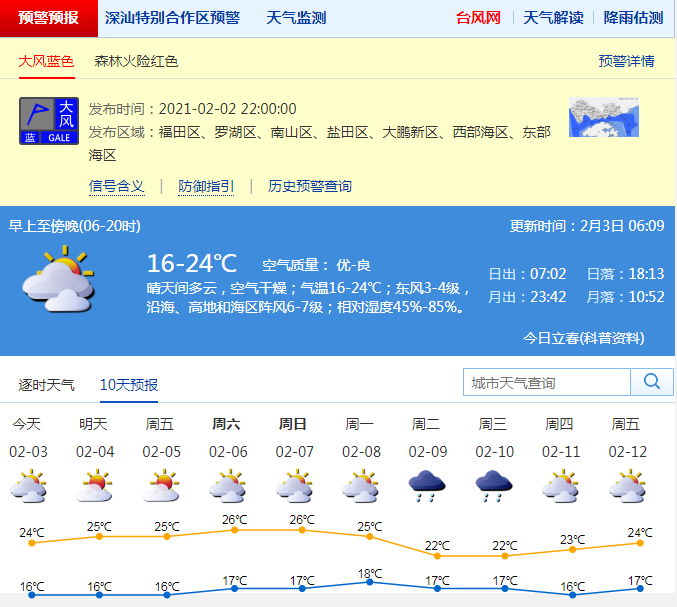
Task: Click 历史预警查询 history link
Action: click(x=310, y=186)
